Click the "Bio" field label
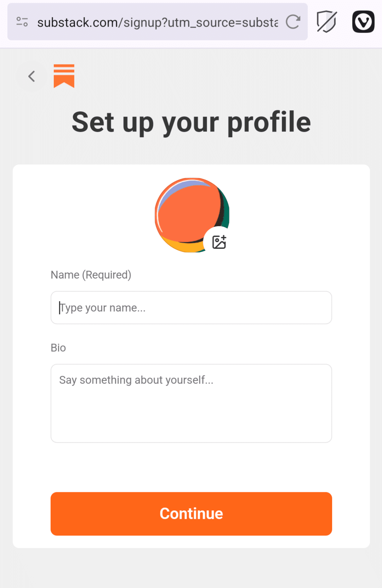Screen dimensions: 382x588 coord(58,348)
